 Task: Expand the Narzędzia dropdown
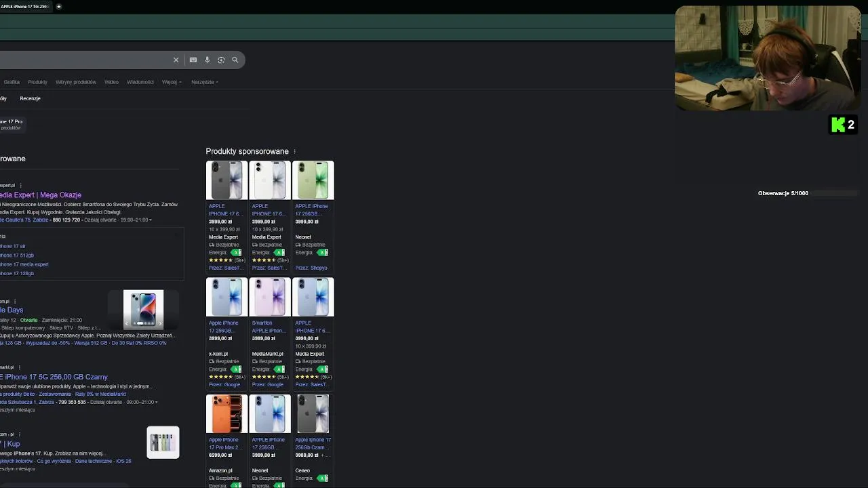point(204,82)
